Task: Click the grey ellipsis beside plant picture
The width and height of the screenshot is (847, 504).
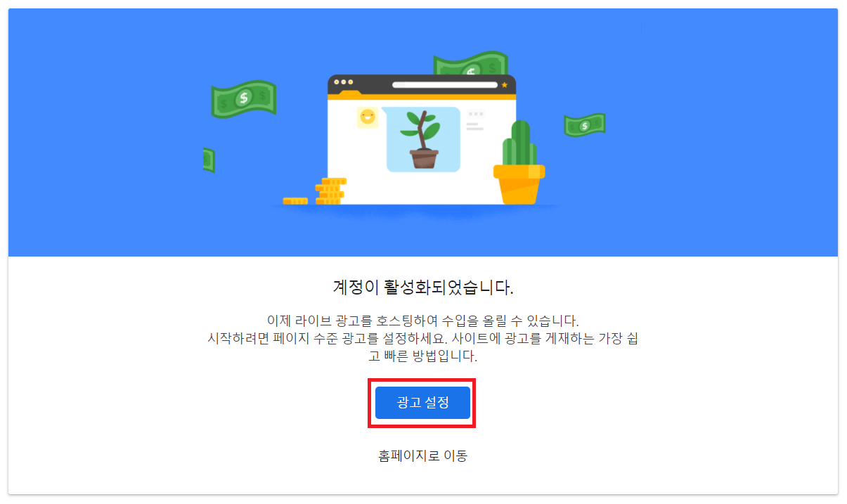Action: tap(476, 114)
